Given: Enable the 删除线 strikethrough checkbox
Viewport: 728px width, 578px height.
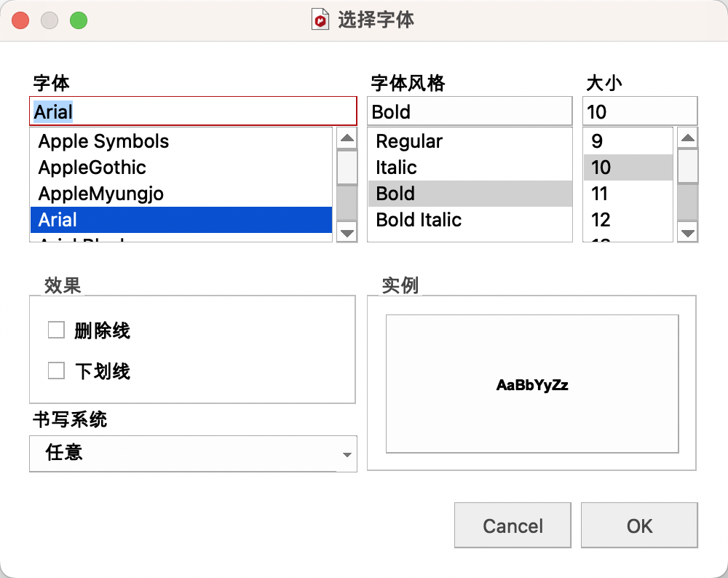Looking at the screenshot, I should tap(56, 330).
